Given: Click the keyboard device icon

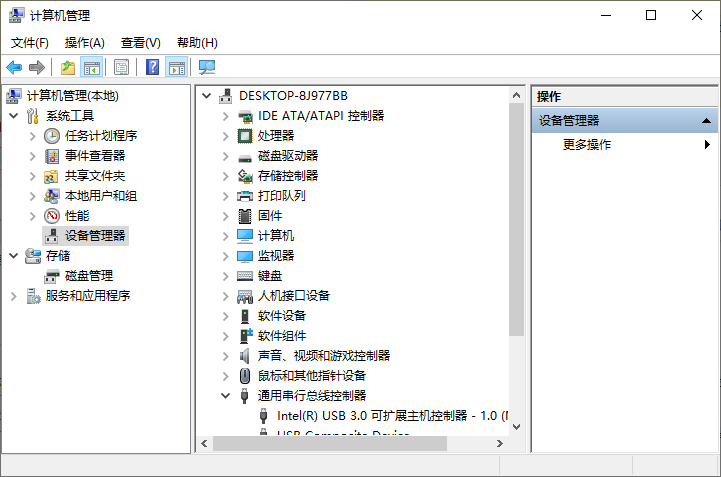Looking at the screenshot, I should tap(245, 276).
